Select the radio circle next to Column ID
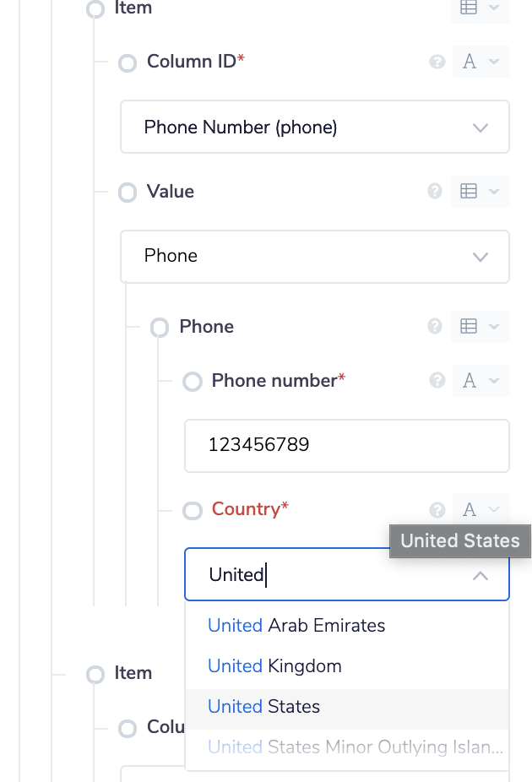The height and width of the screenshot is (782, 532). tap(128, 62)
